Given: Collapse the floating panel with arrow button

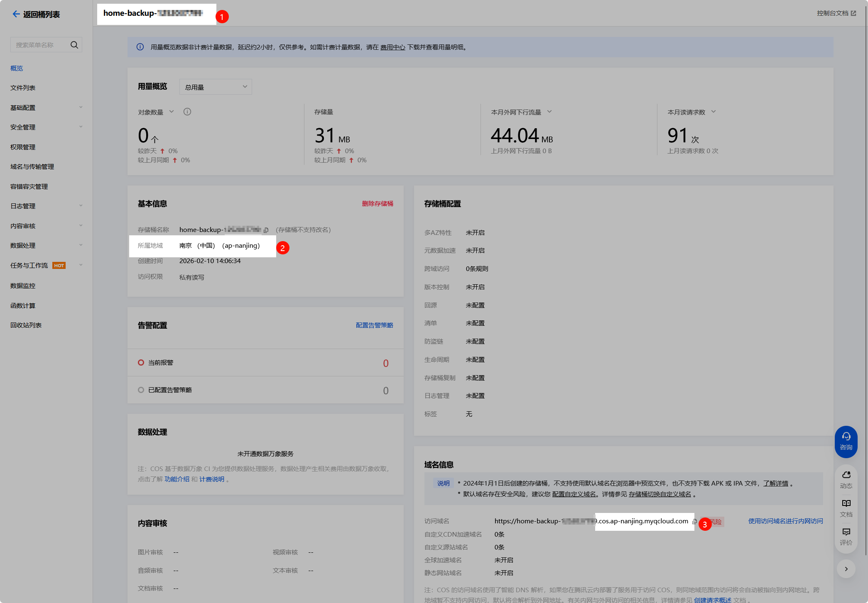Looking at the screenshot, I should tap(846, 569).
